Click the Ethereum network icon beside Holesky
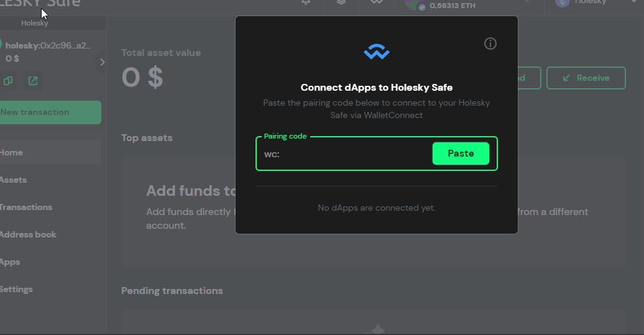The height and width of the screenshot is (335, 644). [x=563, y=2]
